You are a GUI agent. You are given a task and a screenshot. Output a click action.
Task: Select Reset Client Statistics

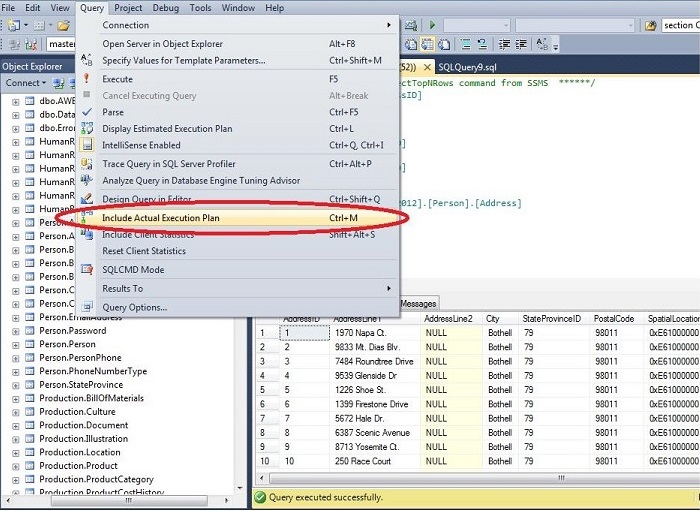click(238, 251)
